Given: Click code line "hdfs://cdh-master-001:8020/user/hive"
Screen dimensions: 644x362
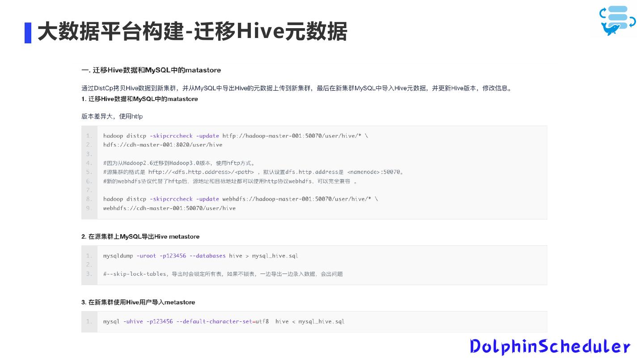Looking at the screenshot, I should 163,144.
